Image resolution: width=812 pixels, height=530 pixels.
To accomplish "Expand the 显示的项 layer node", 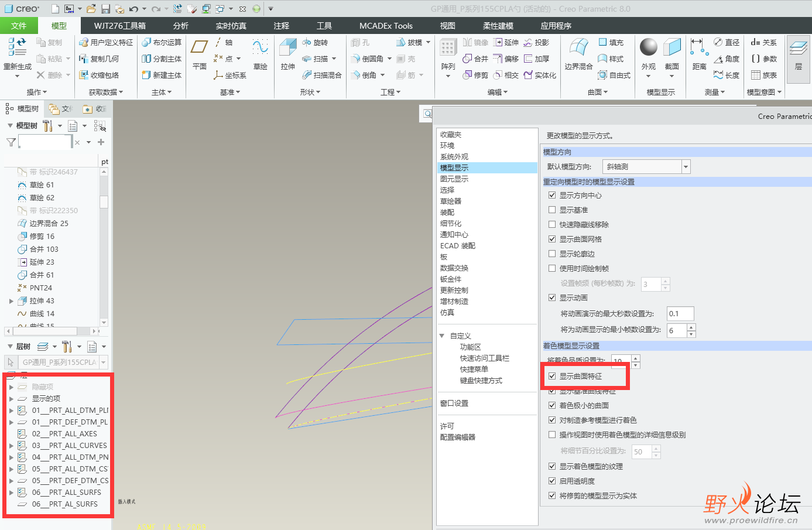I will [x=11, y=399].
